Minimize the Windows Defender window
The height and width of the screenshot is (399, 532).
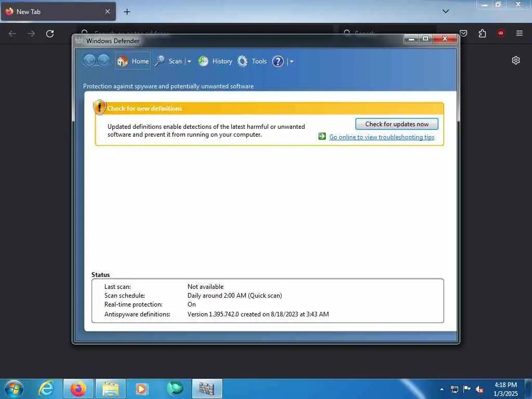(411, 38)
